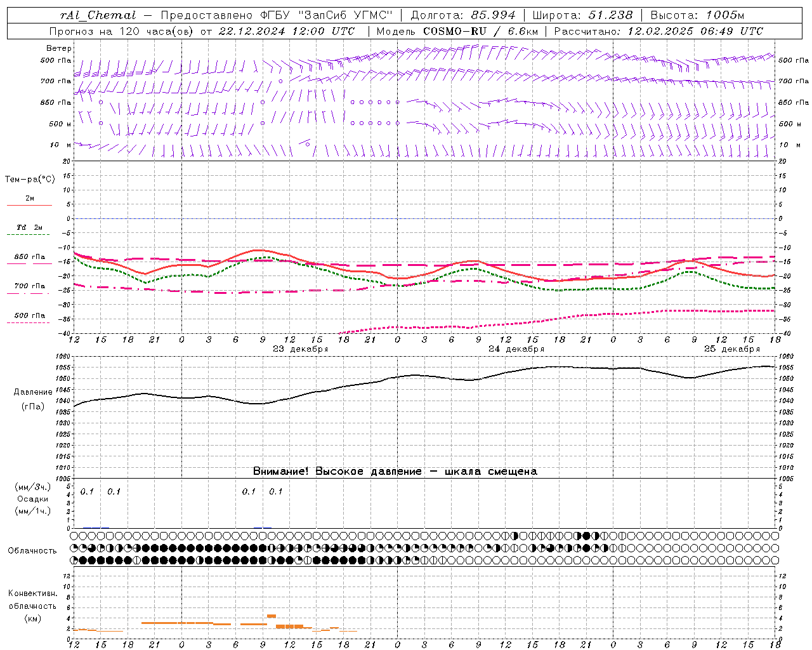Click the computed time Рассчитано: 12.02.2025 06:49 UTC
Image resolution: width=812 pixels, height=650 pixels.
[x=658, y=31]
